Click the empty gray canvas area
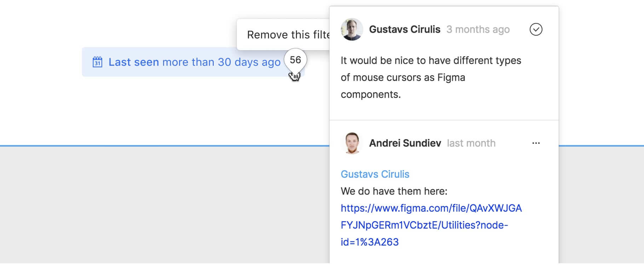 [159, 205]
